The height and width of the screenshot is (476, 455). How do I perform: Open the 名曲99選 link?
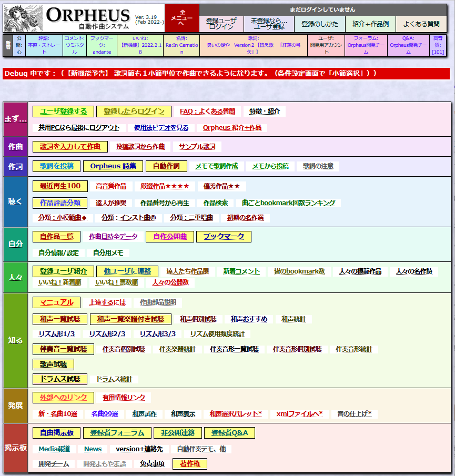pyautogui.click(x=105, y=414)
